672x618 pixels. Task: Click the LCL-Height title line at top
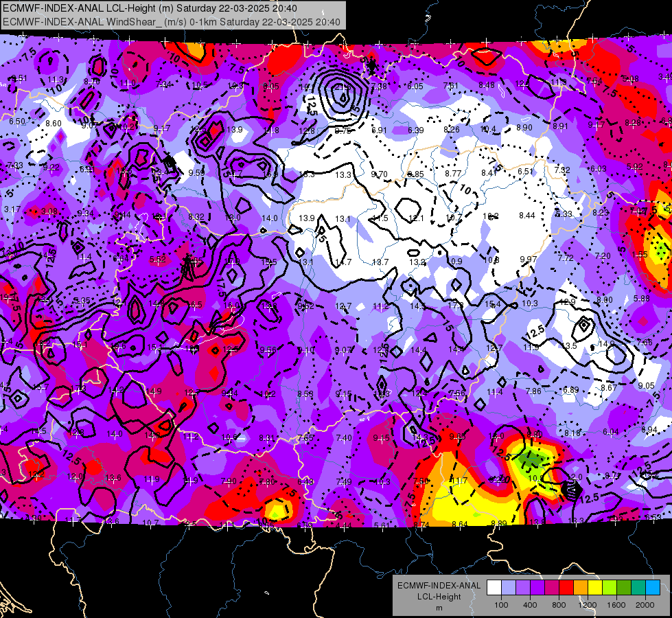click(150, 8)
